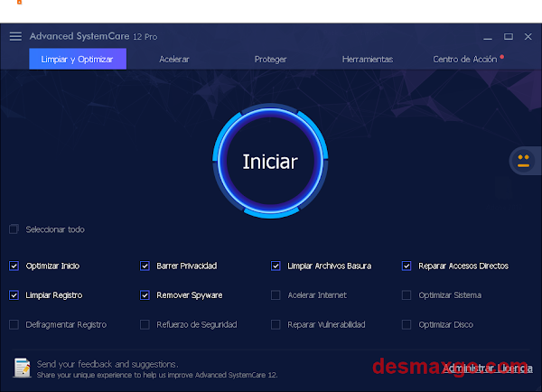The width and height of the screenshot is (542, 392).
Task: Uncheck Optimizar Inicio
Action: 14,266
